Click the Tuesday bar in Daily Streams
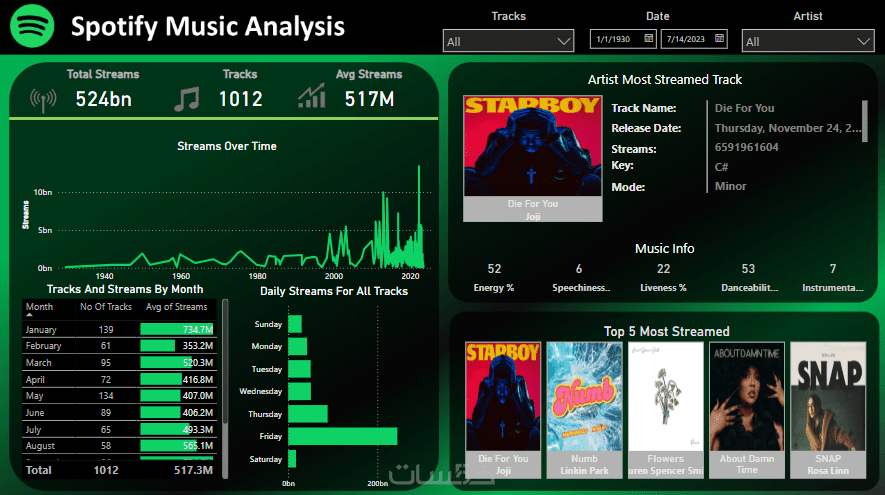 pos(299,369)
